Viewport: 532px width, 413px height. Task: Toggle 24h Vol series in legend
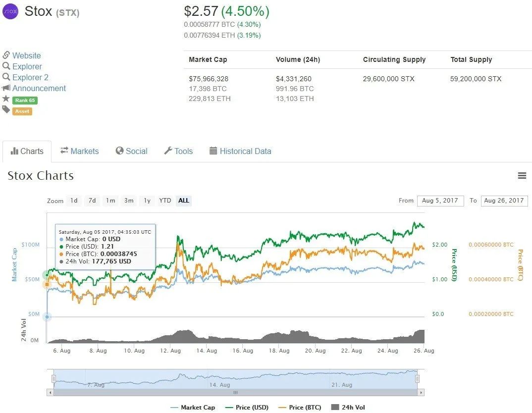coord(348,407)
